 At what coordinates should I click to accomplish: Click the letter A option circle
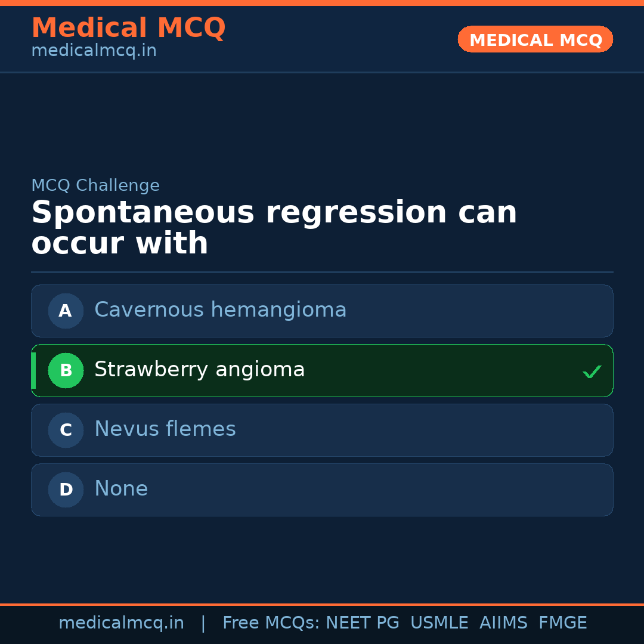coord(66,311)
